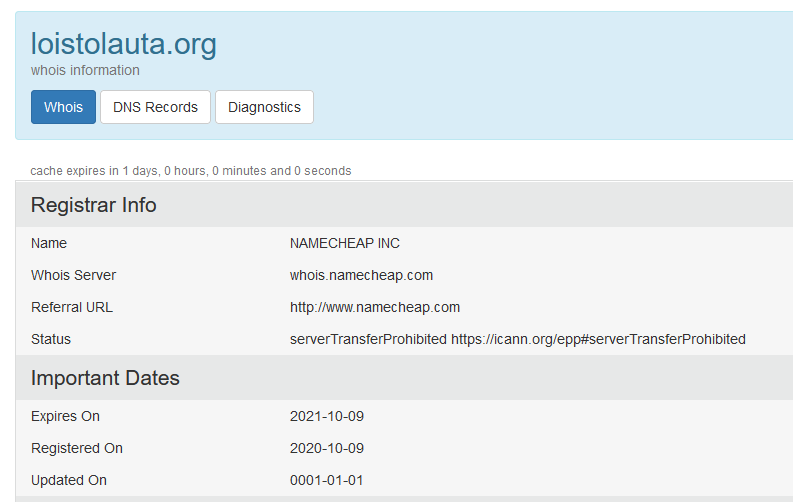793x502 pixels.
Task: Click the value whois.namecheap.com
Action: tap(362, 275)
